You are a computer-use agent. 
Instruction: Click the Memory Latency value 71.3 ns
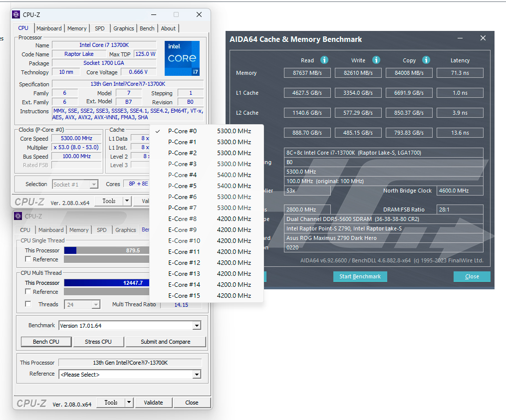coord(460,73)
